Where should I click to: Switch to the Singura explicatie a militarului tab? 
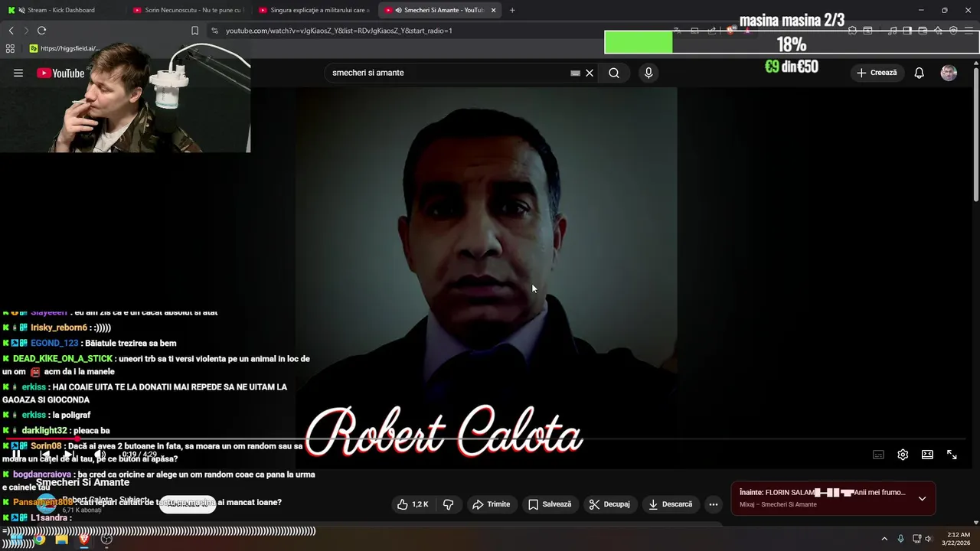coord(314,10)
